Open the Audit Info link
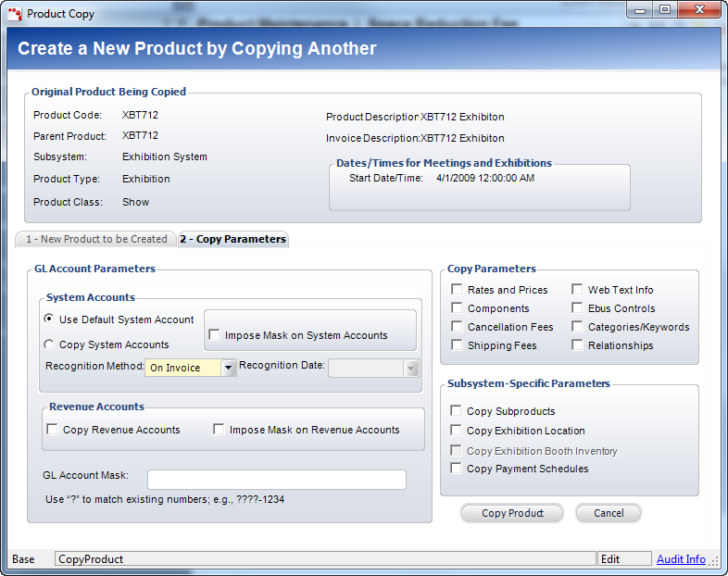The height and width of the screenshot is (576, 728). tap(681, 559)
